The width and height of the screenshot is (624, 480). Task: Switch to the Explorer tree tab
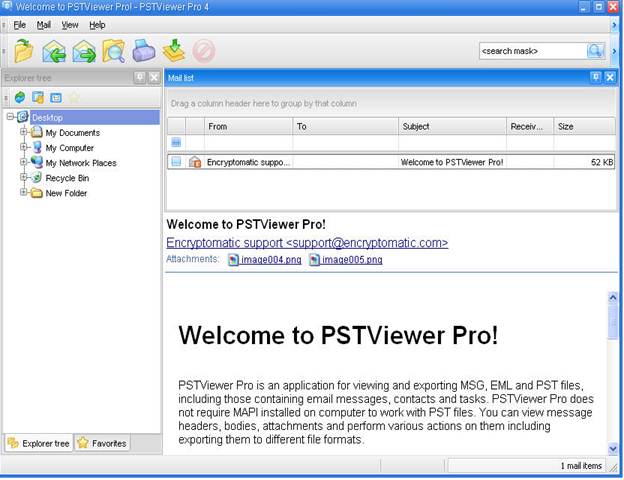(x=39, y=443)
